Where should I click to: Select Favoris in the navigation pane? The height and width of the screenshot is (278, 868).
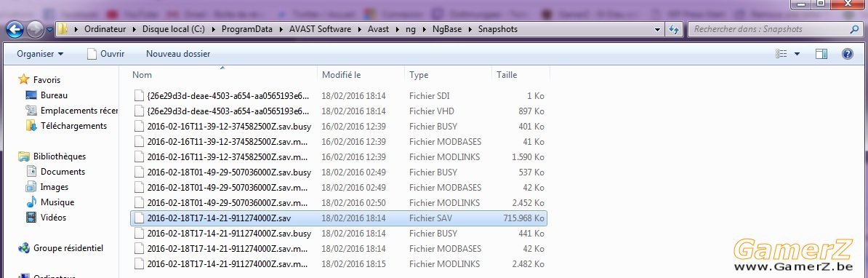tap(47, 80)
